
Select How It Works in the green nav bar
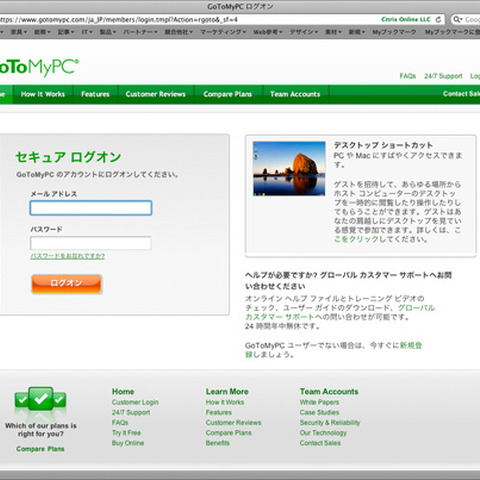[43, 94]
